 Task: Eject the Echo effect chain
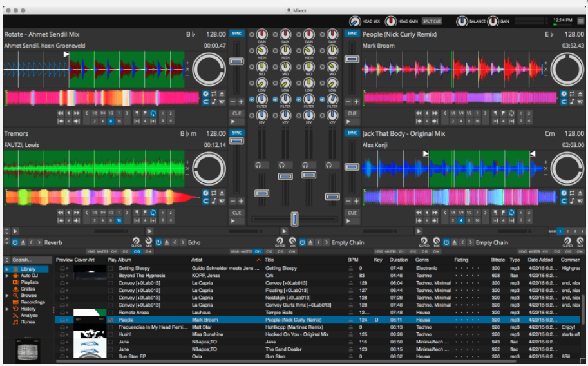click(x=167, y=242)
